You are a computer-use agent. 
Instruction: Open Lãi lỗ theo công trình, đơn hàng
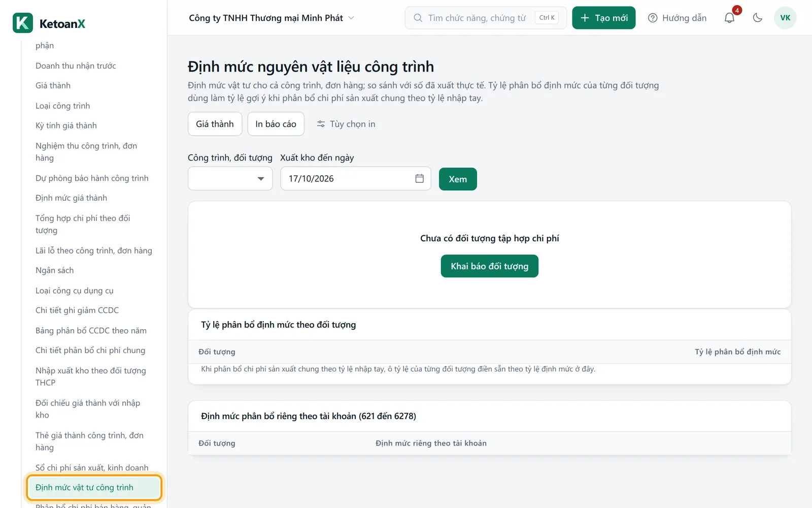click(94, 250)
